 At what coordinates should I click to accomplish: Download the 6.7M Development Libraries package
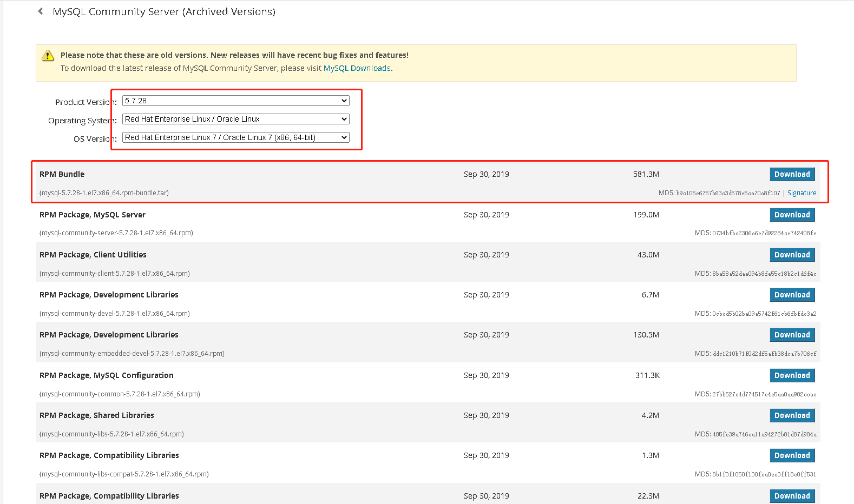792,295
